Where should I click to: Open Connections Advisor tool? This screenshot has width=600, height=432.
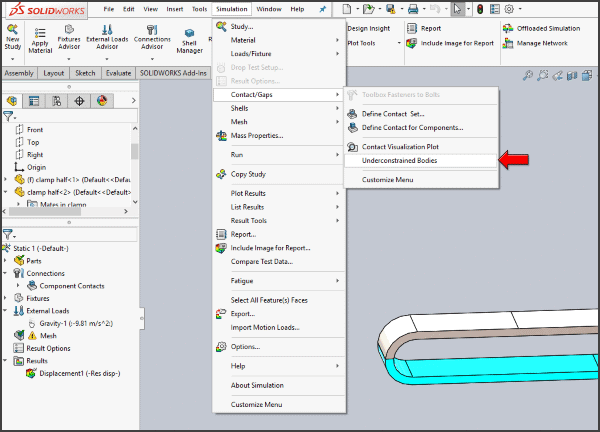click(152, 37)
